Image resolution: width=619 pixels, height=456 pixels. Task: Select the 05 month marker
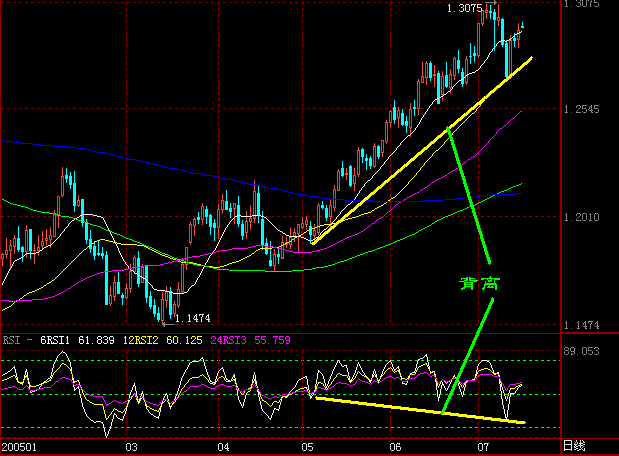[308, 447]
